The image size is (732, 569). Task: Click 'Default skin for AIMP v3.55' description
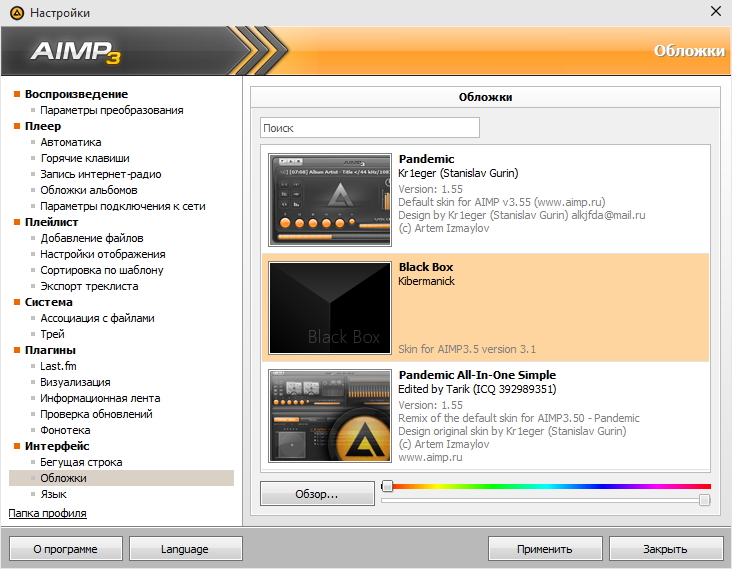(502, 202)
